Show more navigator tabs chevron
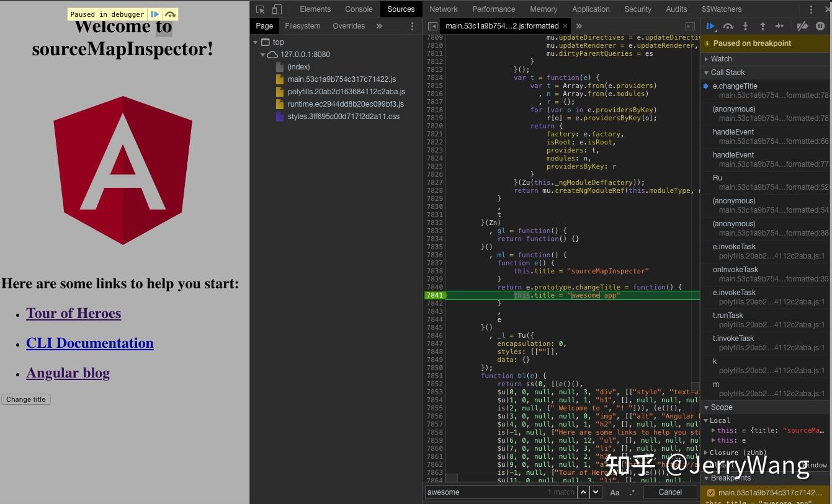Viewport: 832px width, 504px height. [379, 26]
